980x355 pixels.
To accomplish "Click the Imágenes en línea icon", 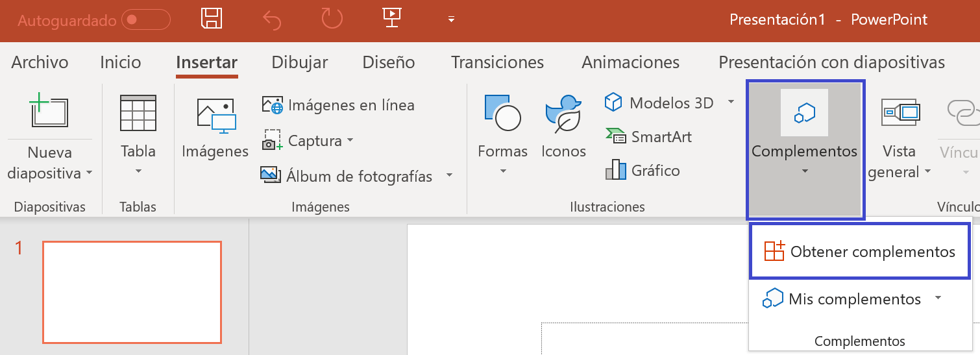I will (273, 105).
